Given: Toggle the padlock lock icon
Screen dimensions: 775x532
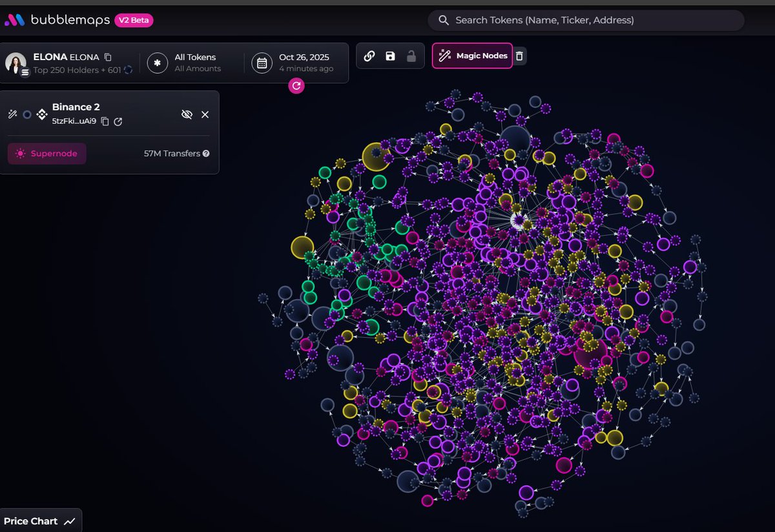Looking at the screenshot, I should click(411, 56).
